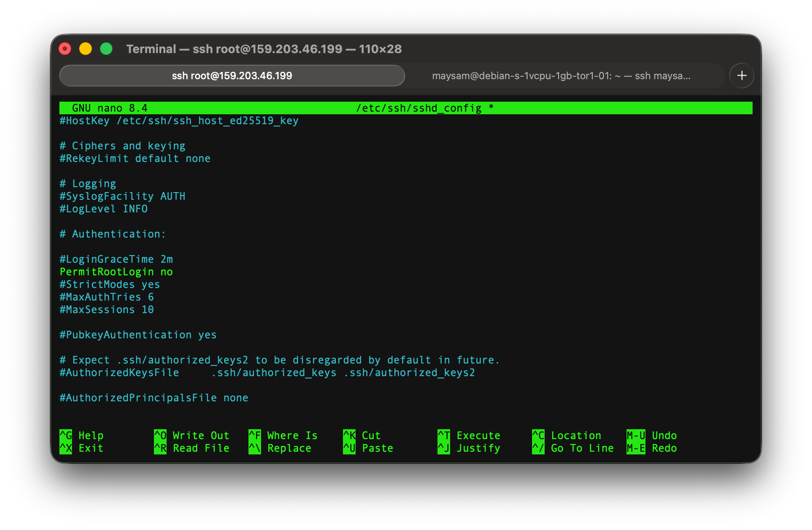
Task: Click the Write Out label
Action: [x=201, y=436]
